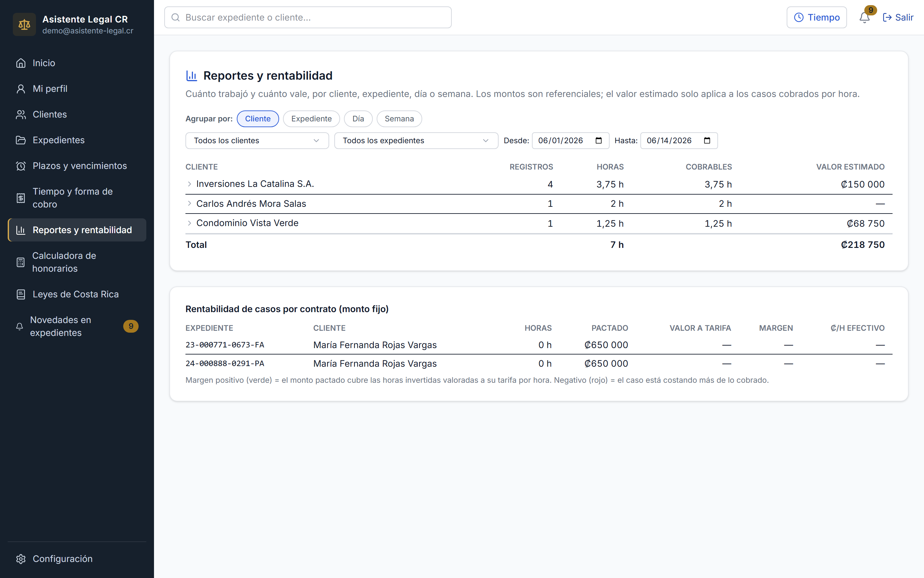
Task: Open Leyes de Costa Rica section
Action: [x=77, y=294]
